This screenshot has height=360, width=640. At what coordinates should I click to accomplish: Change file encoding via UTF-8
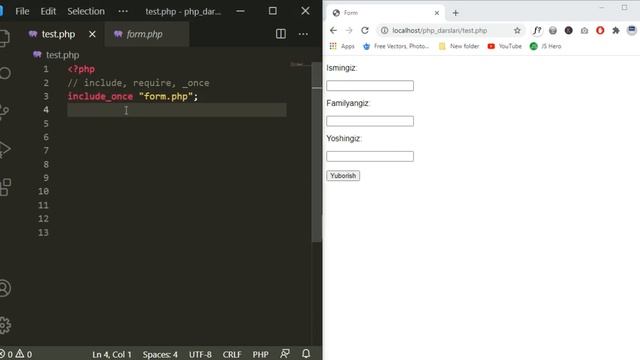pos(200,354)
